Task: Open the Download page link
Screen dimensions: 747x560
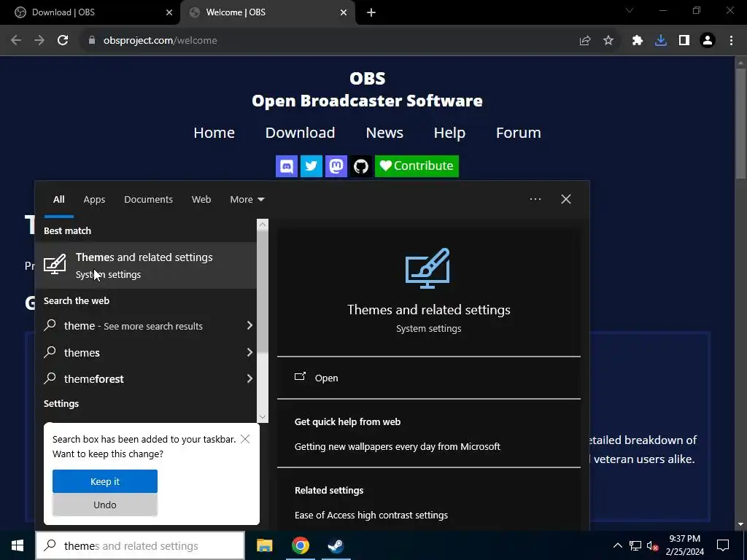Action: pyautogui.click(x=300, y=133)
